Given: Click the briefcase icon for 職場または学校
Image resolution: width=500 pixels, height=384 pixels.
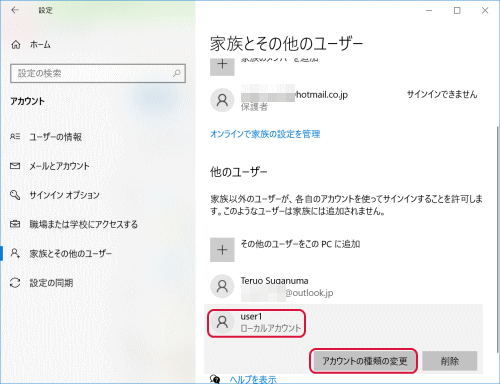Looking at the screenshot, I should point(15,224).
